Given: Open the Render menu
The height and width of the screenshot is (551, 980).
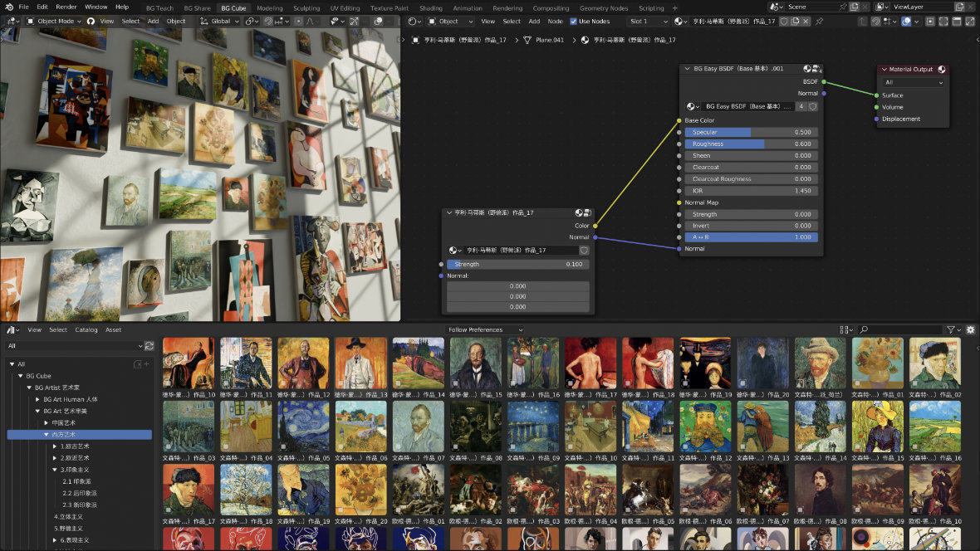Looking at the screenshot, I should pos(66,7).
